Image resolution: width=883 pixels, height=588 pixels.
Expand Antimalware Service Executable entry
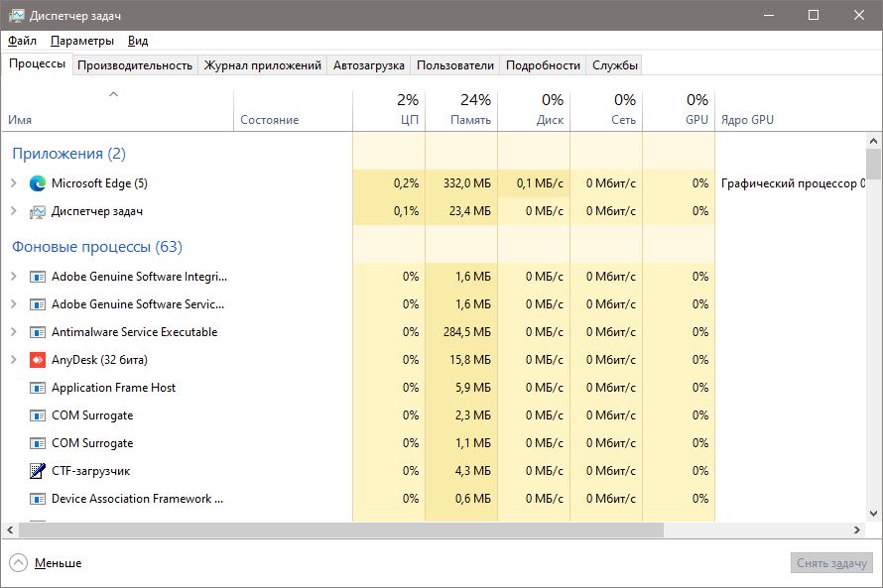(14, 332)
